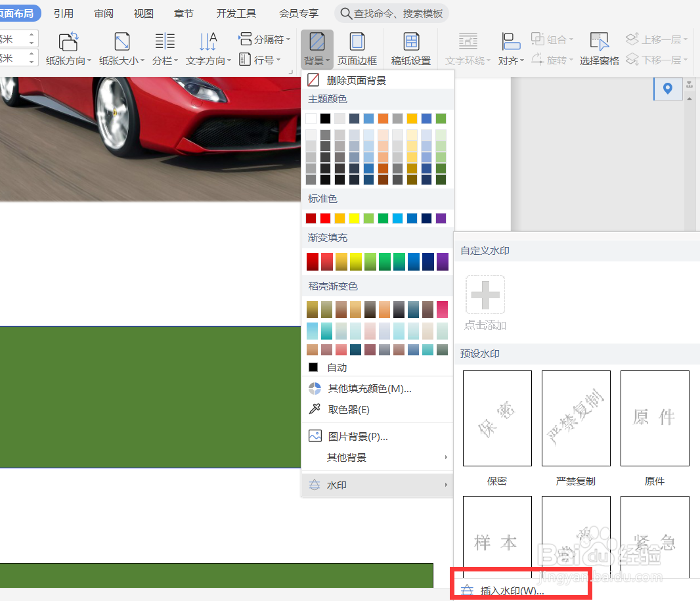Click delete page background (删除页面背景)

[378, 80]
